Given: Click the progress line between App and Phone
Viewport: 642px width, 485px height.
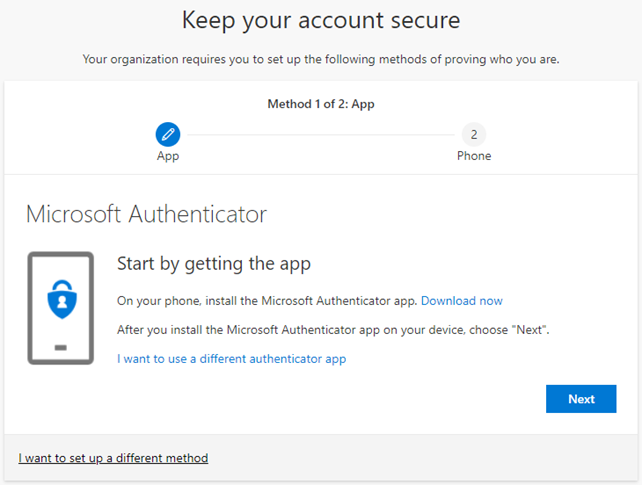Looking at the screenshot, I should tap(320, 134).
